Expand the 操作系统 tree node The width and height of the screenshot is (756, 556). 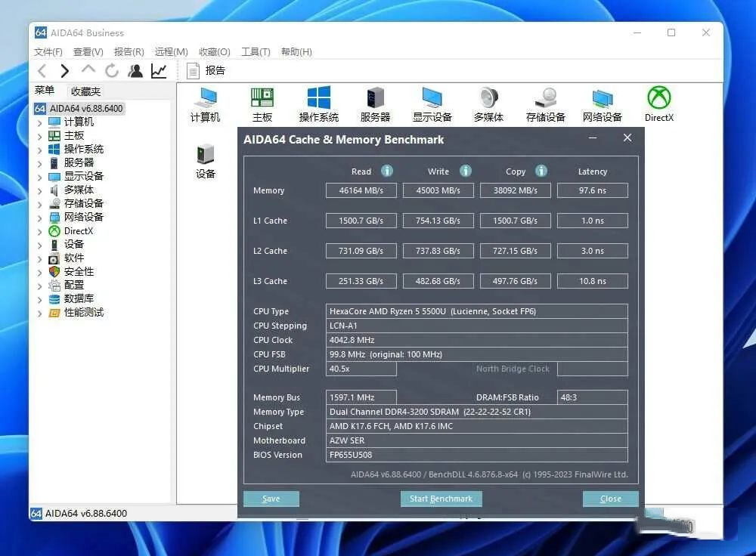click(x=39, y=150)
